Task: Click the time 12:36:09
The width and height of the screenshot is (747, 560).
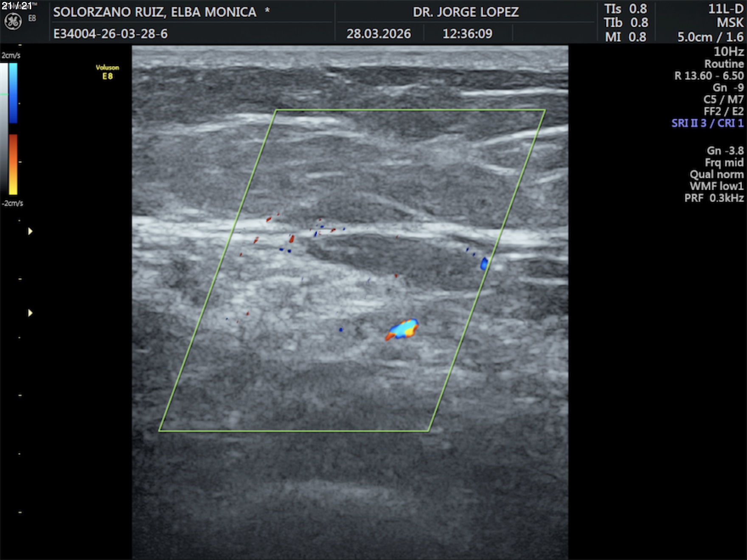Action: tap(467, 34)
